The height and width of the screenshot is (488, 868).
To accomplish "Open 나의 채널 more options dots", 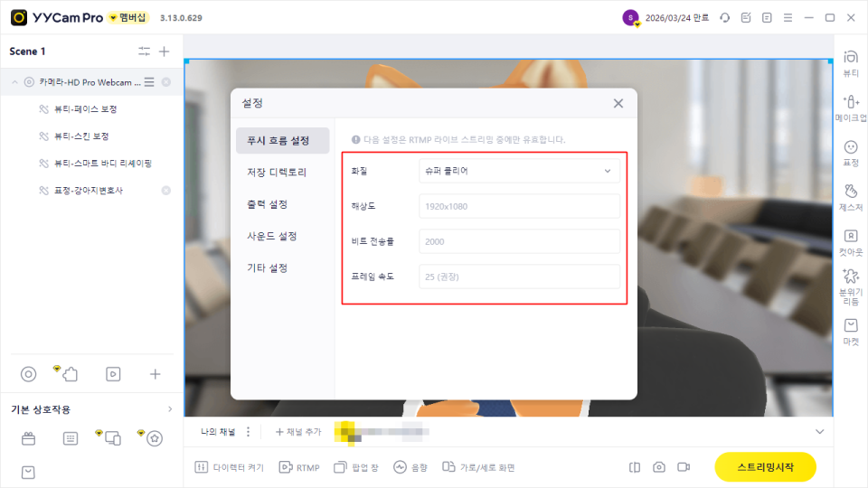I will (248, 432).
